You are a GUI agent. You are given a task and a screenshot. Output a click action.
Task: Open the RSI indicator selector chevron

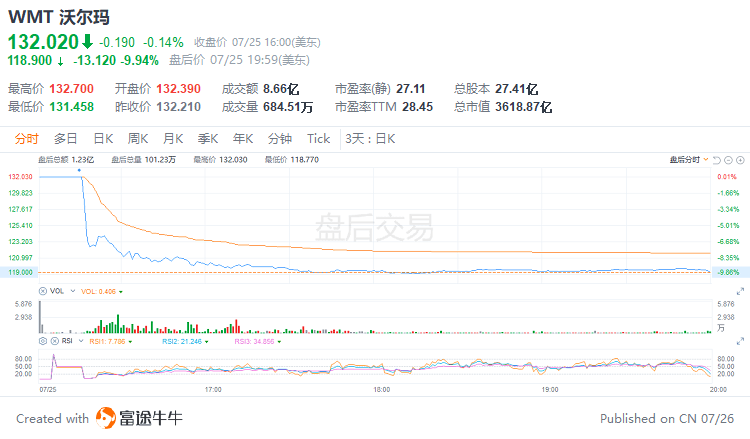click(x=81, y=341)
